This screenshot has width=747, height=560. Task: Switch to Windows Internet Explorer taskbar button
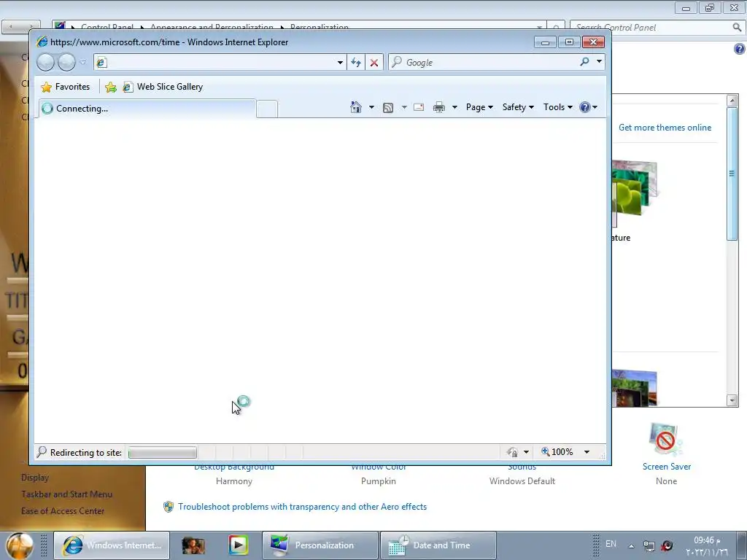tap(112, 545)
